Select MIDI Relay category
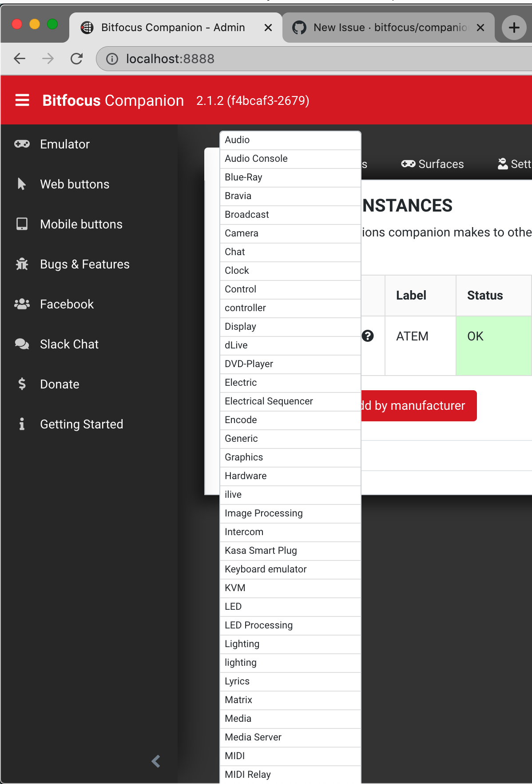This screenshot has height=784, width=532. pos(290,775)
